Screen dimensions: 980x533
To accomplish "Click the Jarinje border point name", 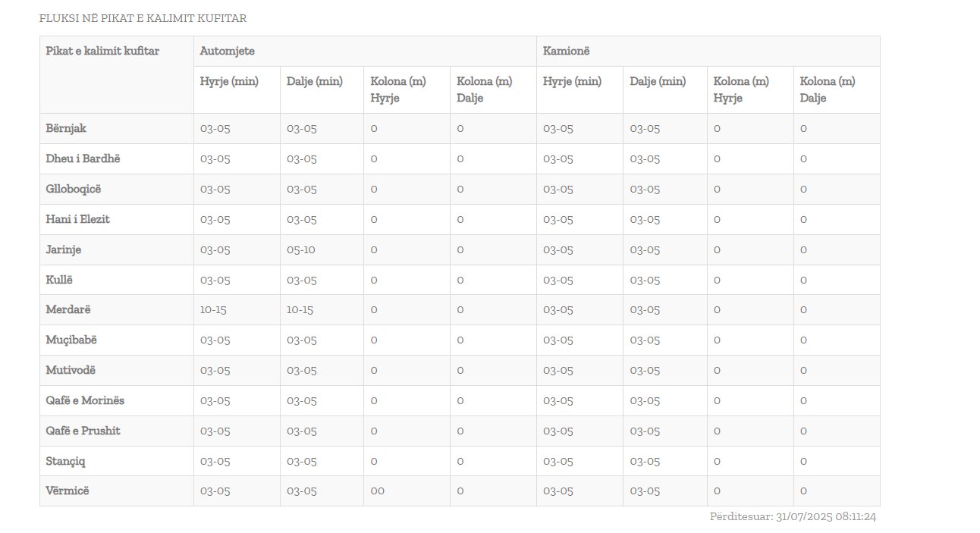I will (63, 249).
